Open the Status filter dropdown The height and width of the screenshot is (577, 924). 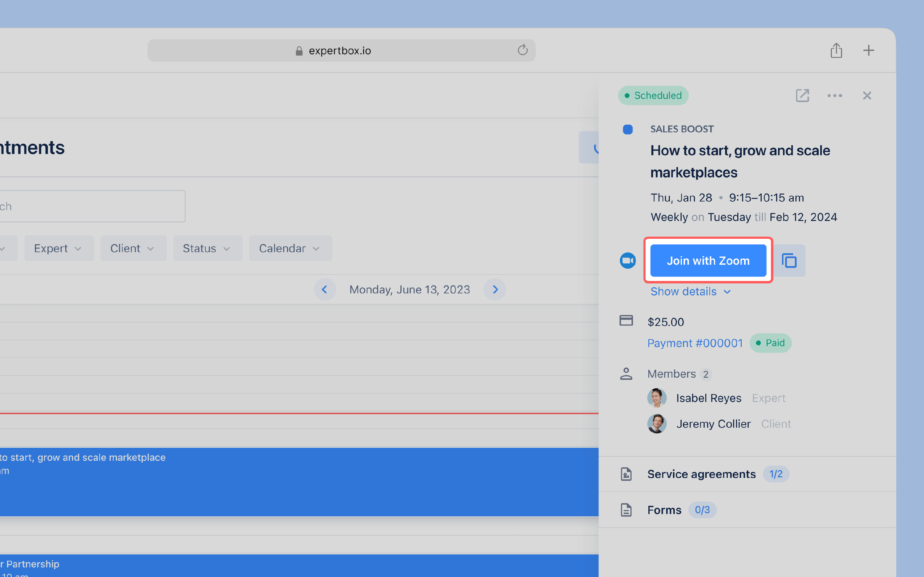pyautogui.click(x=207, y=248)
